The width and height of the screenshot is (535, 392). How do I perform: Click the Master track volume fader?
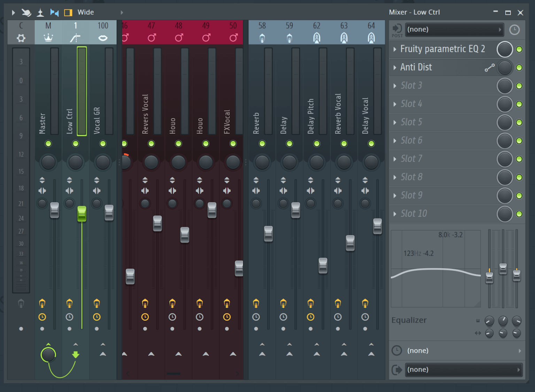54,210
